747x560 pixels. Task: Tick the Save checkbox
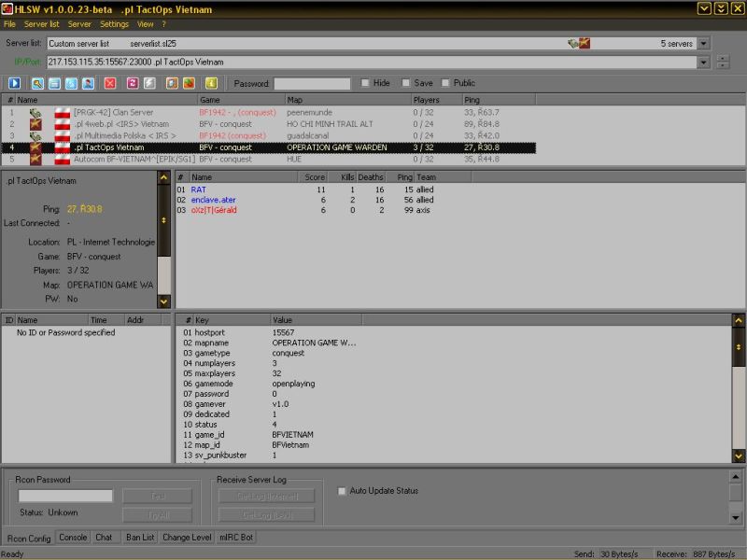pyautogui.click(x=406, y=83)
